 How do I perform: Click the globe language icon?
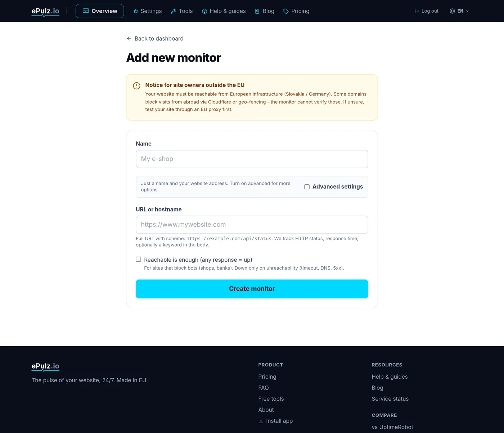tap(453, 11)
